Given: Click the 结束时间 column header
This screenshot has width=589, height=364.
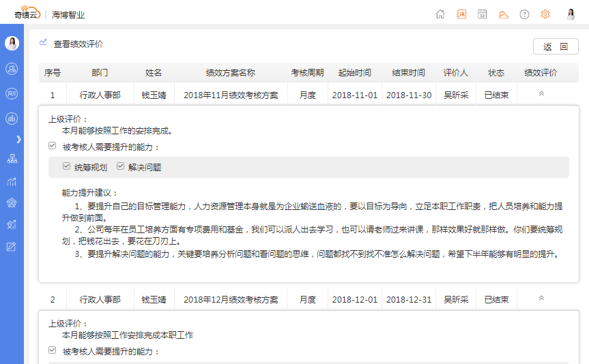Looking at the screenshot, I should [408, 72].
